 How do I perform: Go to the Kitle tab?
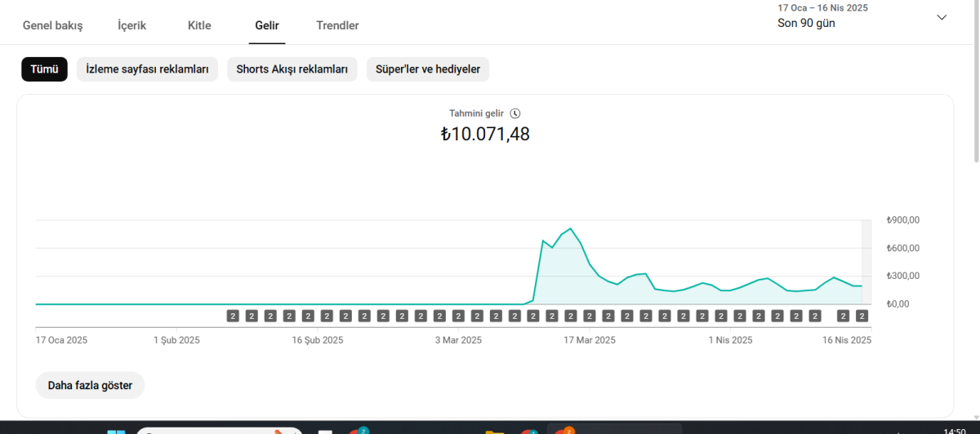[199, 25]
